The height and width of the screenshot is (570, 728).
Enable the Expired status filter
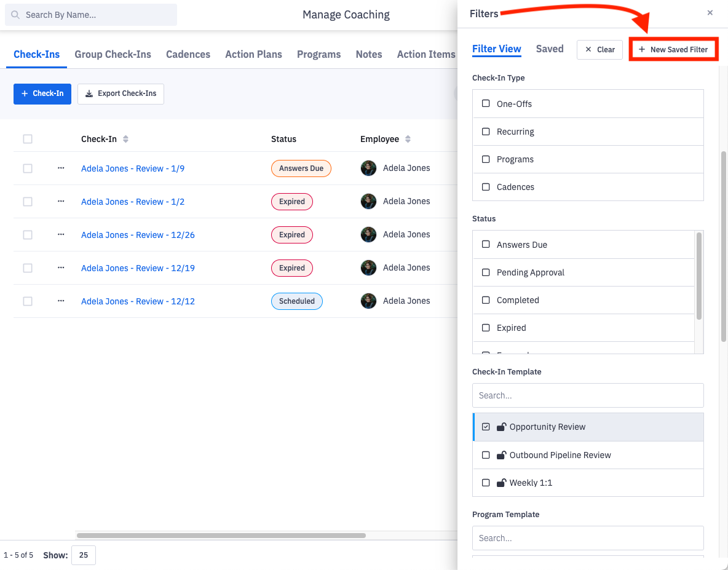(486, 328)
